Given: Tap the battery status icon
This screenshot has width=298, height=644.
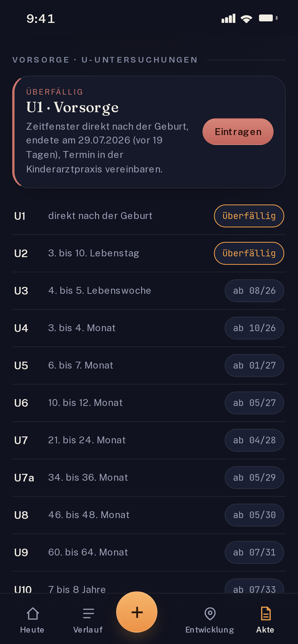Looking at the screenshot, I should coord(268,18).
